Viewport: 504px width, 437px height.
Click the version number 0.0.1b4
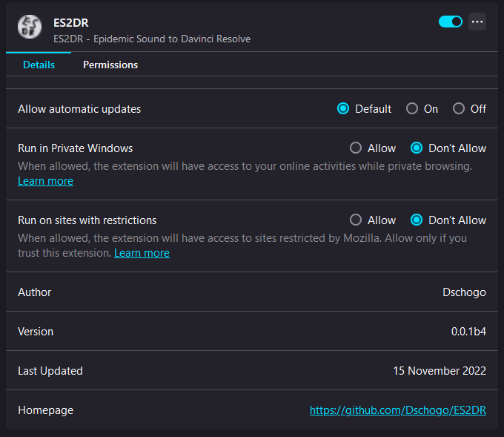468,332
